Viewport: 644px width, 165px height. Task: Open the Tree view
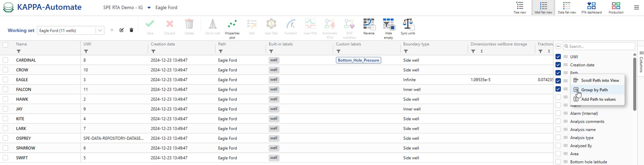520,7
